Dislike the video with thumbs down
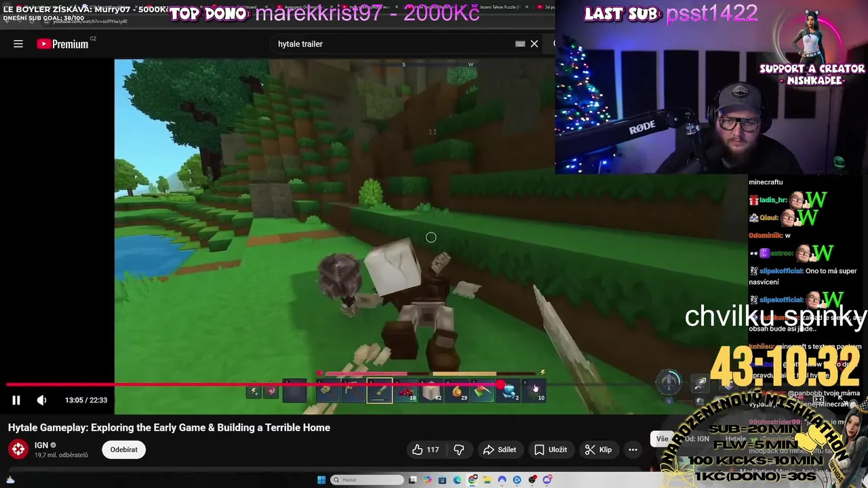Viewport: 868px width, 488px height. tap(458, 449)
